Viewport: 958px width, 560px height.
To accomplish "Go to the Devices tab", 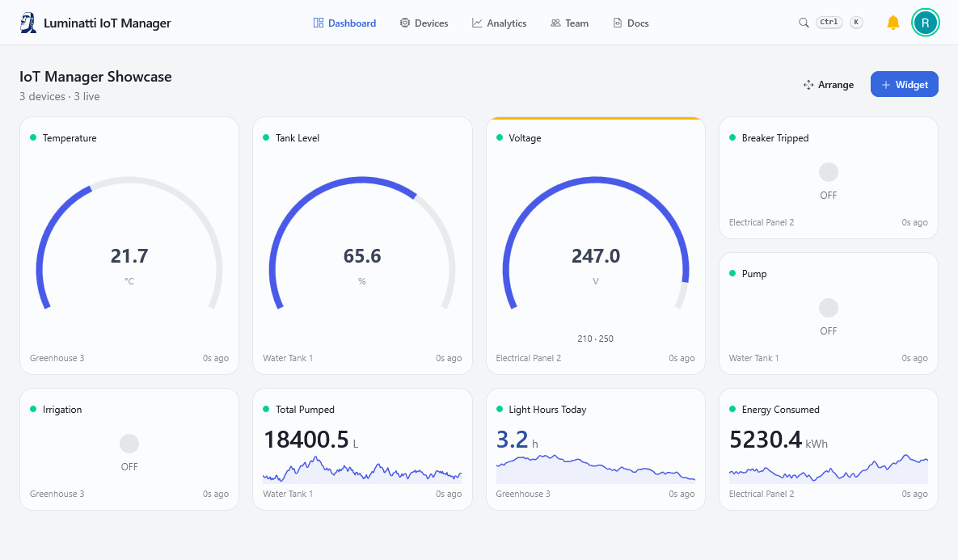I will [424, 23].
